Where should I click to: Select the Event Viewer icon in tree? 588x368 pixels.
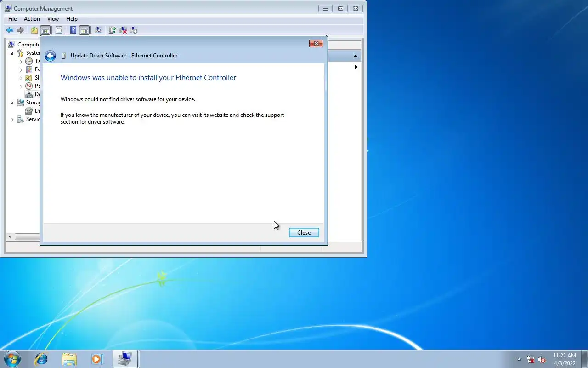29,69
